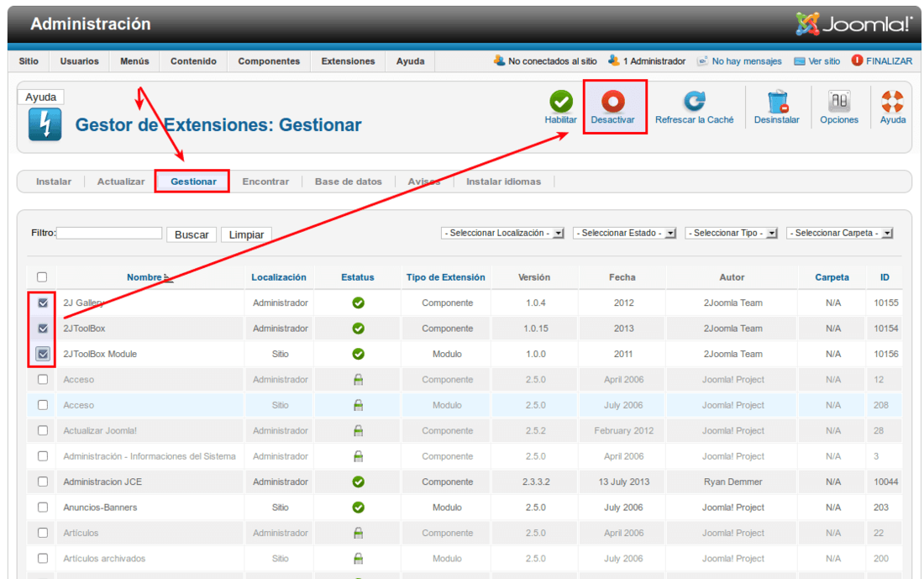This screenshot has width=924, height=579.
Task: Click the No conectados al sitio user icon
Action: 500,61
